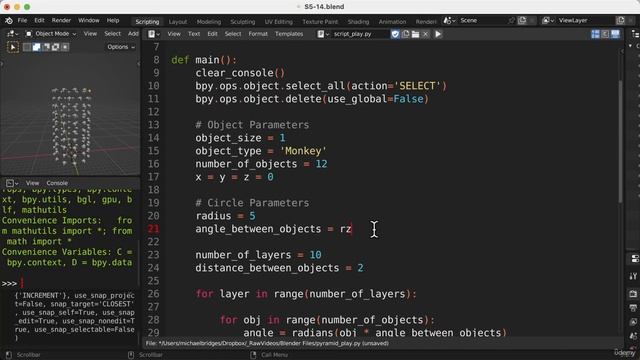The width and height of the screenshot is (640, 360).
Task: Open the Console menu
Action: pyautogui.click(x=57, y=183)
